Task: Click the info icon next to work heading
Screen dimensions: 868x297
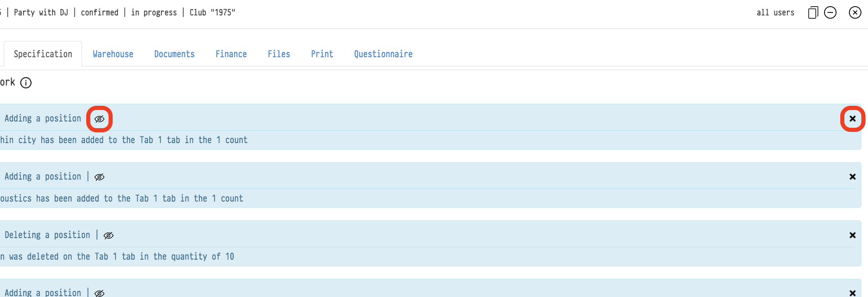Action: pos(26,83)
